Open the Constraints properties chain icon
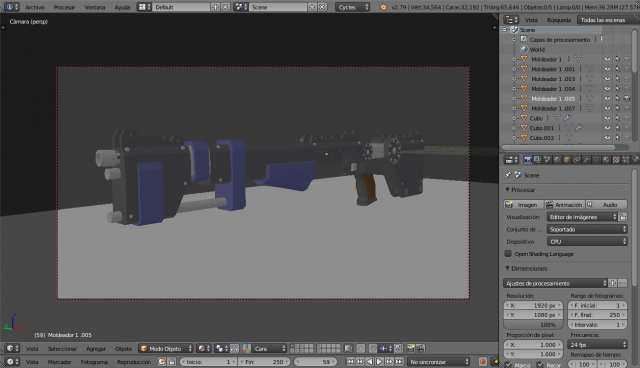640x368 pixels. pos(577,160)
